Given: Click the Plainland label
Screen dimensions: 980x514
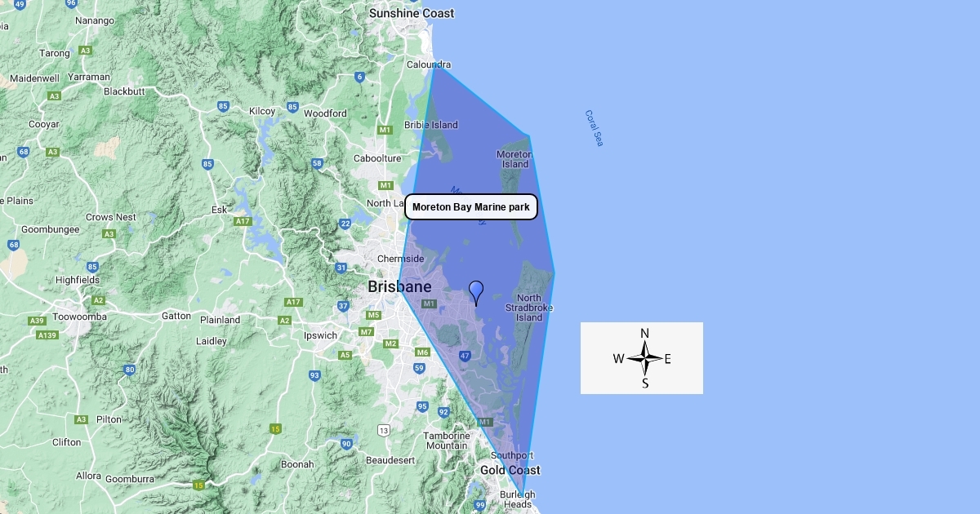Looking at the screenshot, I should click(220, 320).
